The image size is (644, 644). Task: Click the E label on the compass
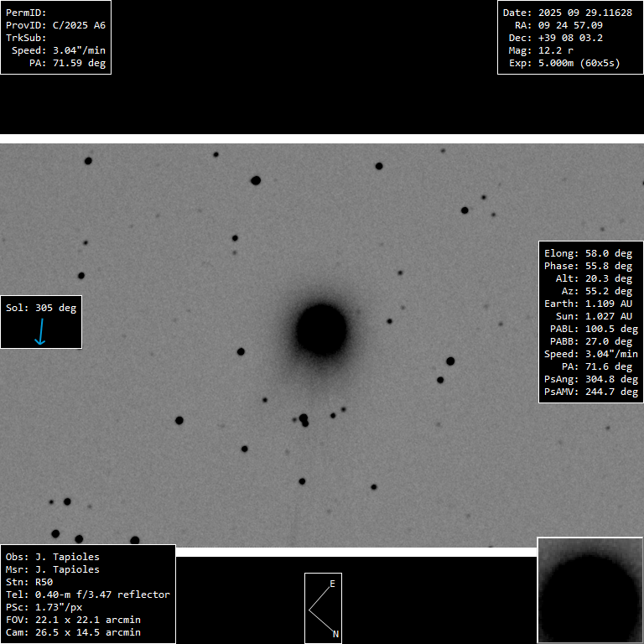[x=332, y=584]
